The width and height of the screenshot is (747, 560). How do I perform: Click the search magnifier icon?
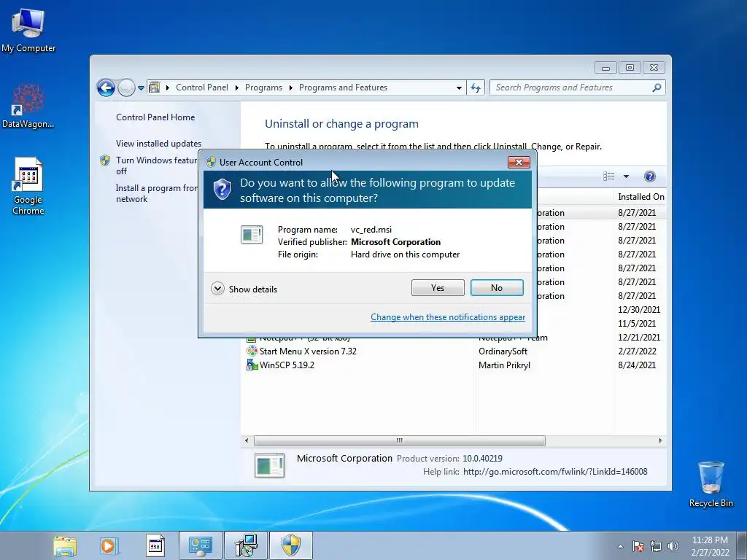(657, 87)
